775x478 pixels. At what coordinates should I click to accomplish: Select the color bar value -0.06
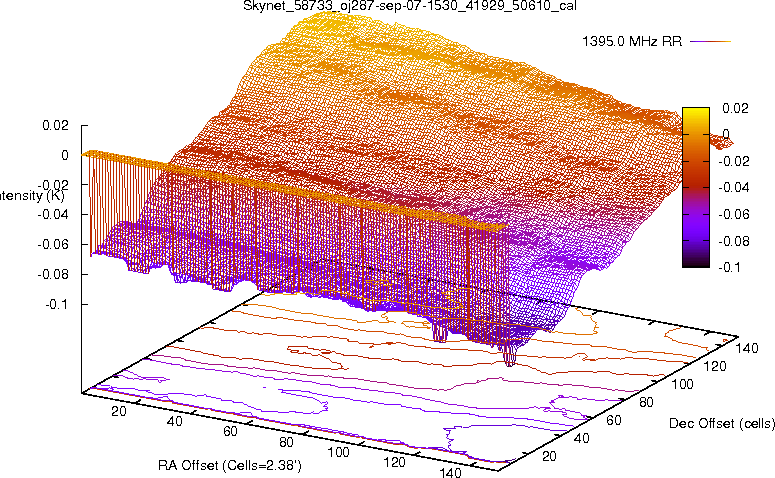tap(733, 214)
